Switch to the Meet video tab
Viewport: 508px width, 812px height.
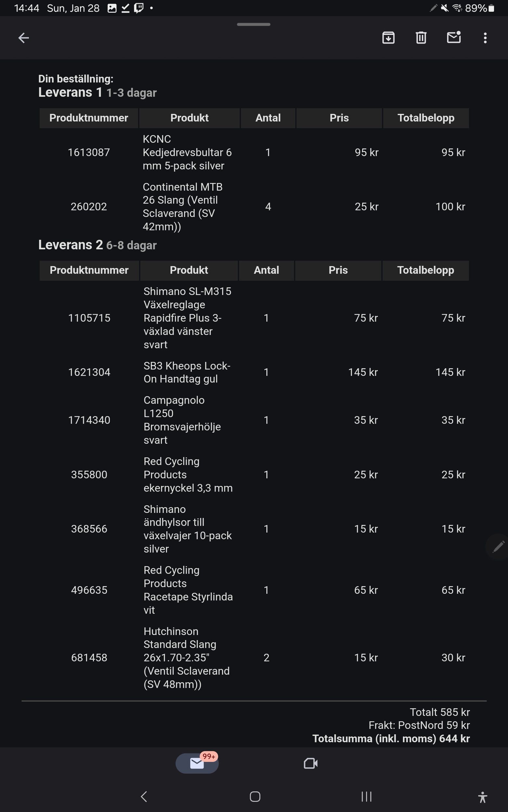click(x=310, y=763)
